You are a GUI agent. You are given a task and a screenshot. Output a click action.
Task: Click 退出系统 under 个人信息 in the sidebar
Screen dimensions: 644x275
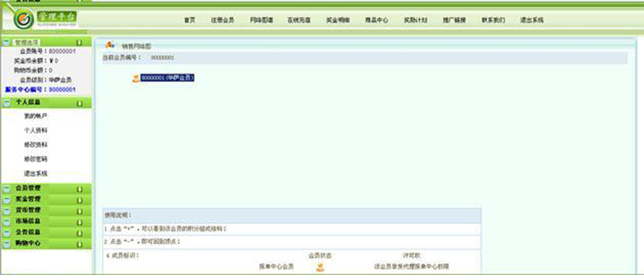click(x=36, y=173)
